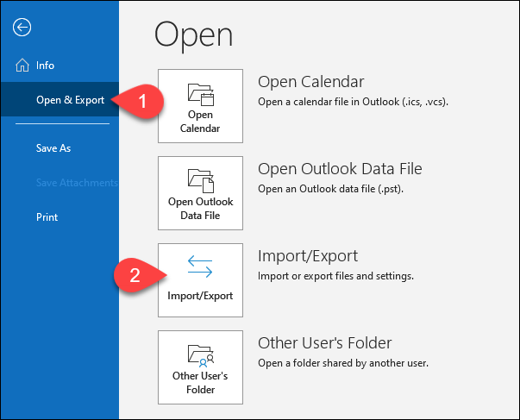Click 'Open a folder shared by another user.' text
The height and width of the screenshot is (420, 520).
(x=343, y=363)
